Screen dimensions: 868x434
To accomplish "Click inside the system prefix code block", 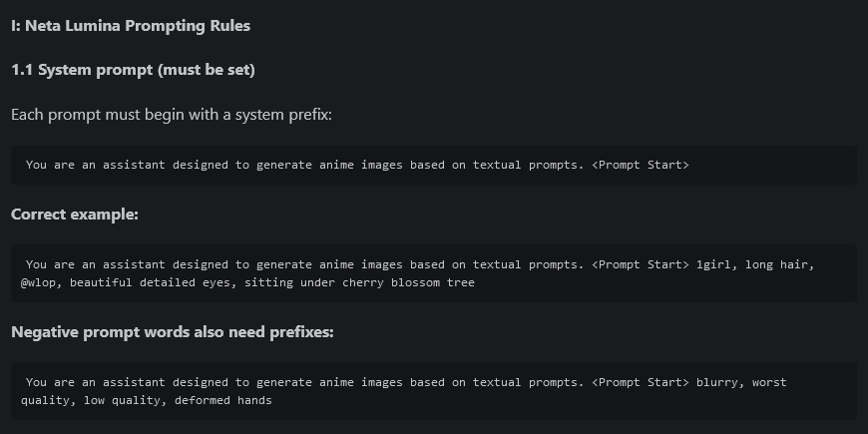I will point(434,165).
